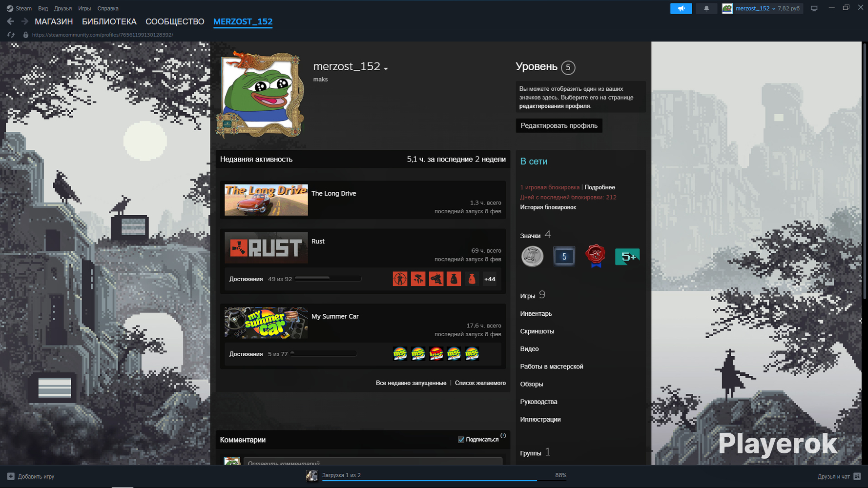Open My Summer Car game thumbnail
This screenshot has height=488, width=868.
coord(266,323)
